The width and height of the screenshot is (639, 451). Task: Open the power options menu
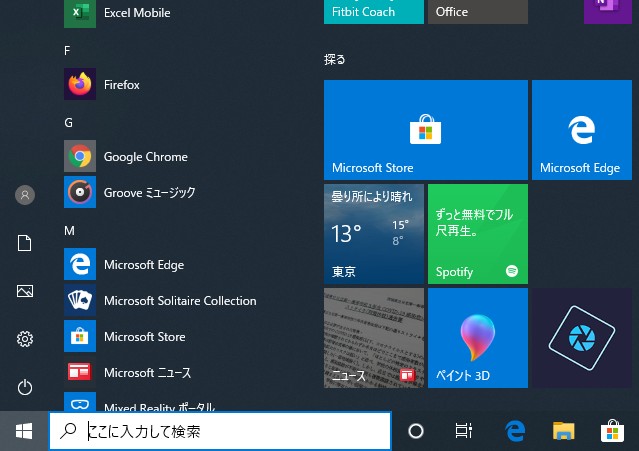click(25, 387)
